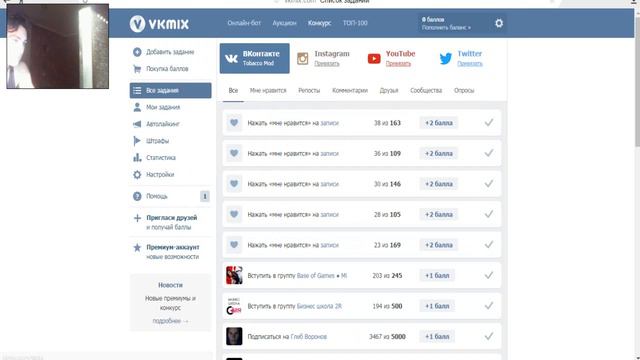
Task: Click the VKMIX logo
Action: coord(159,24)
